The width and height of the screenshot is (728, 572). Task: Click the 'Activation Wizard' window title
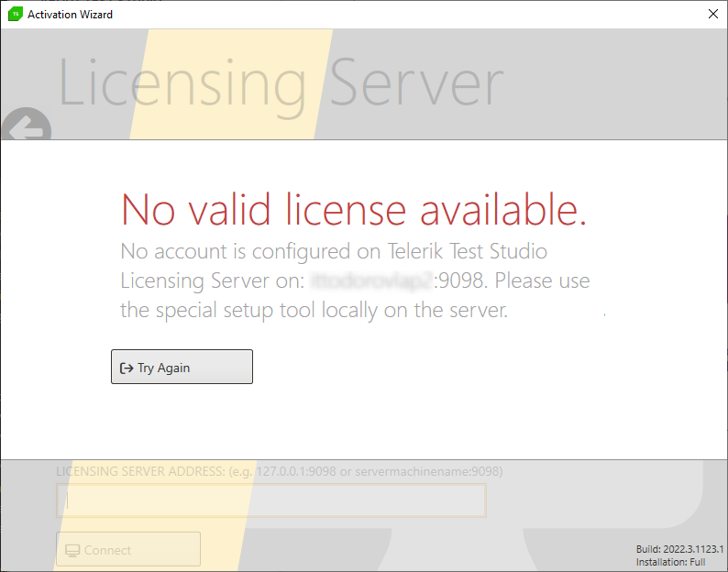(70, 15)
